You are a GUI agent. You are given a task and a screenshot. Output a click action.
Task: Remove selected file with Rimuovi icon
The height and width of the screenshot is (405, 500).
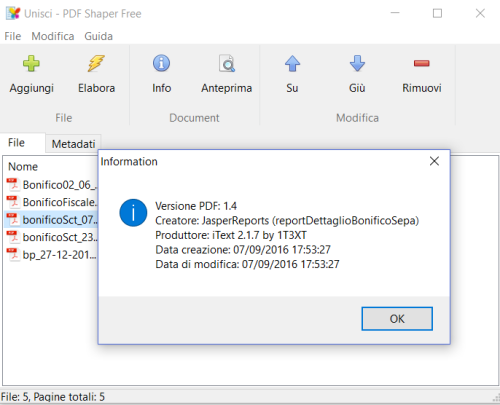pos(422,63)
